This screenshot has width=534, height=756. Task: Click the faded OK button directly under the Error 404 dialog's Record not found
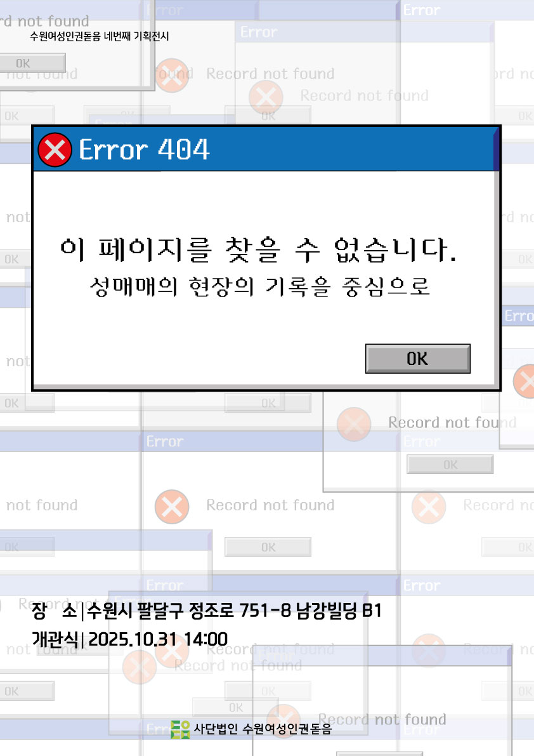(450, 464)
